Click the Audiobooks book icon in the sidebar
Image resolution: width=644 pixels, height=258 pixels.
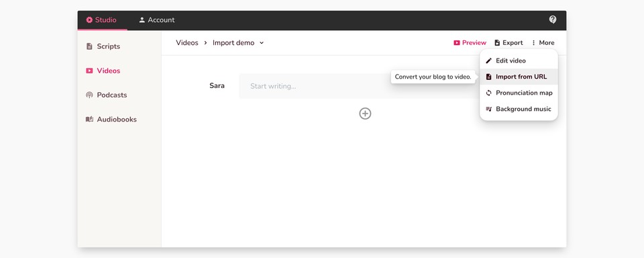(x=89, y=120)
